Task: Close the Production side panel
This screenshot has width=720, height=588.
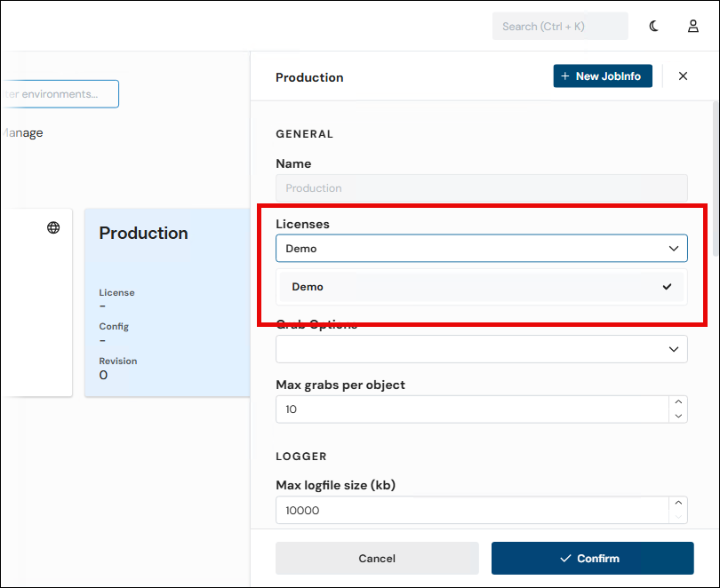Action: [683, 76]
